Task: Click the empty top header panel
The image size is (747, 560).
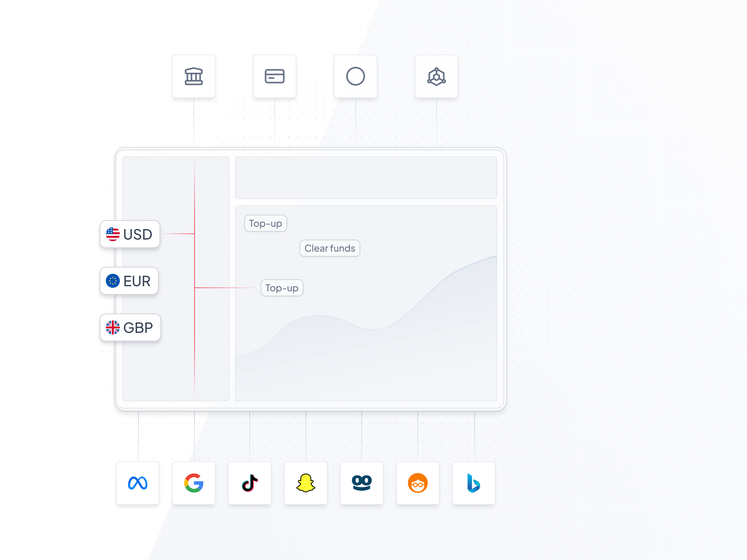Action: pyautogui.click(x=366, y=178)
